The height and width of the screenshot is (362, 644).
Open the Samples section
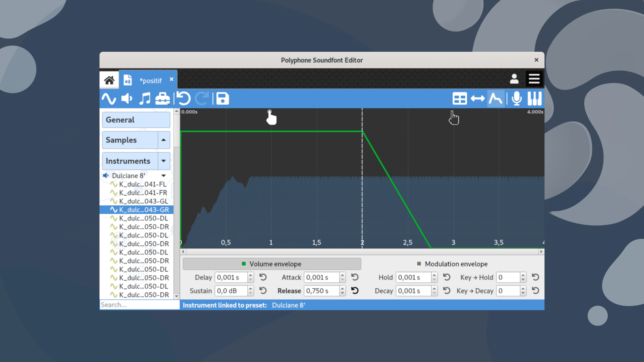(130, 140)
